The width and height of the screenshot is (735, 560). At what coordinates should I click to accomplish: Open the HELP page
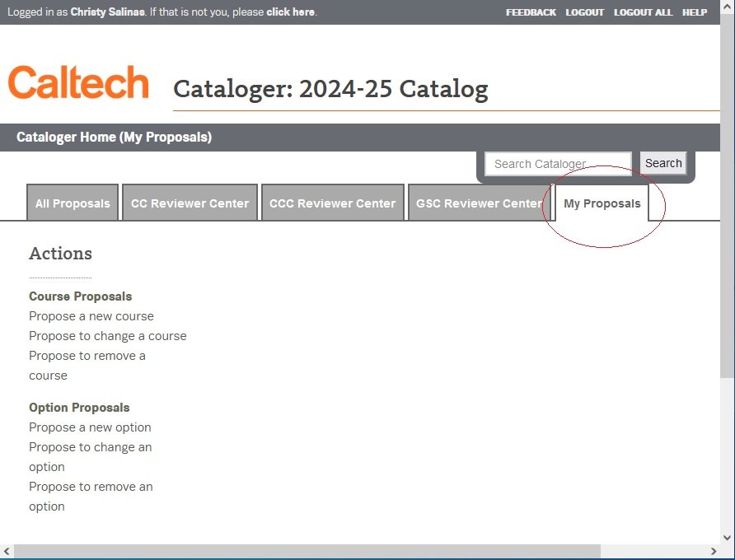click(x=695, y=12)
